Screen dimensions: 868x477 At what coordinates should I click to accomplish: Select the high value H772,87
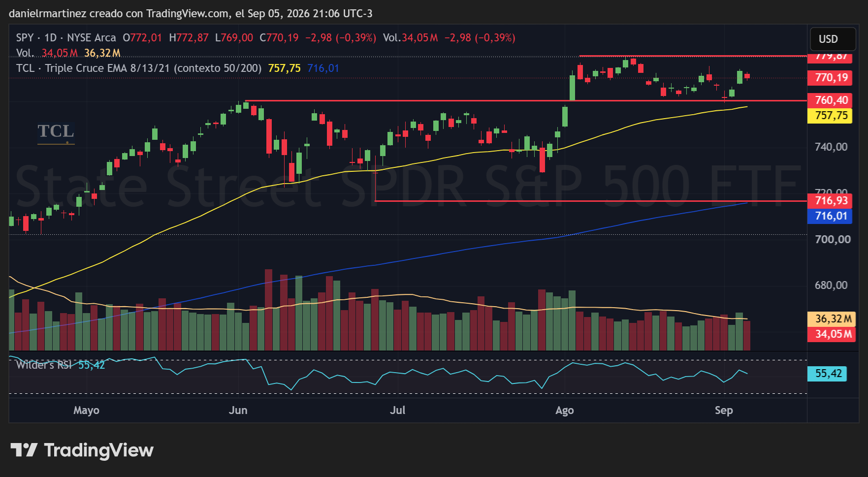point(189,38)
